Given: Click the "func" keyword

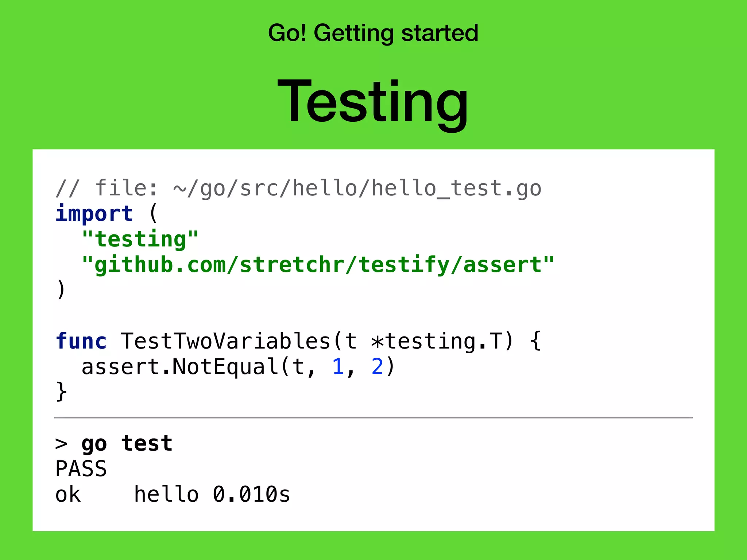Looking at the screenshot, I should click(x=81, y=341).
